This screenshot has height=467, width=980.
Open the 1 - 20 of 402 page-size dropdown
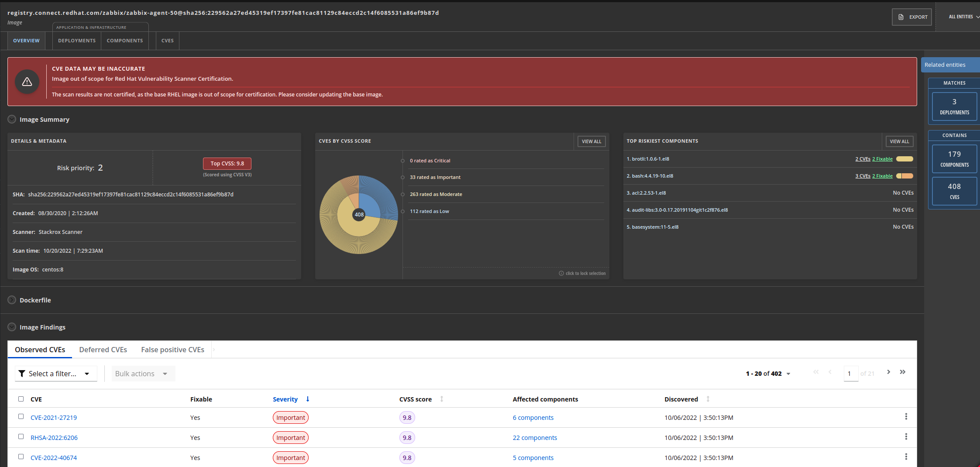(x=768, y=374)
